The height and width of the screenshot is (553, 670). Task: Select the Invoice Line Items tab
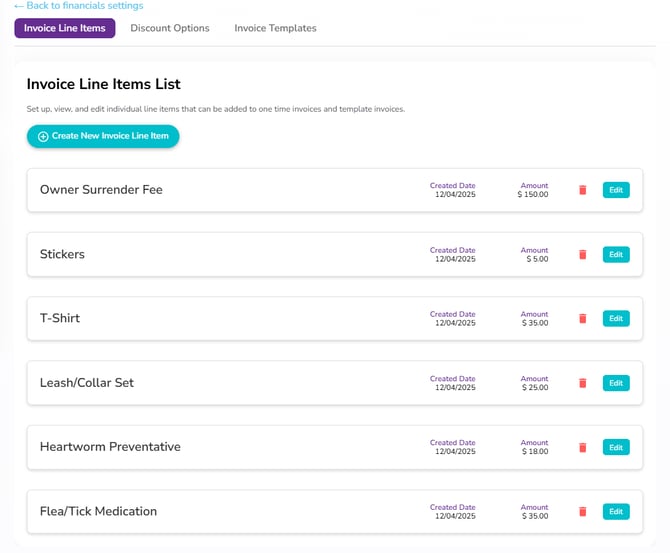(65, 28)
